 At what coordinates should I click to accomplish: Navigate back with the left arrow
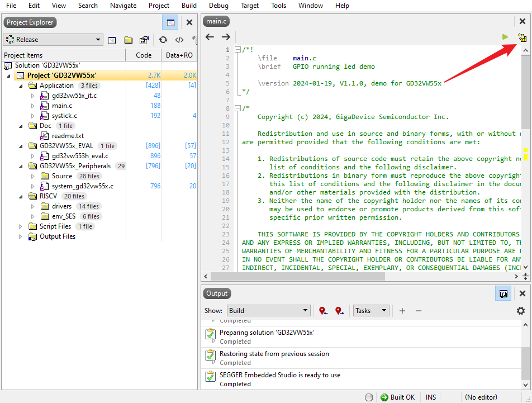click(x=210, y=37)
